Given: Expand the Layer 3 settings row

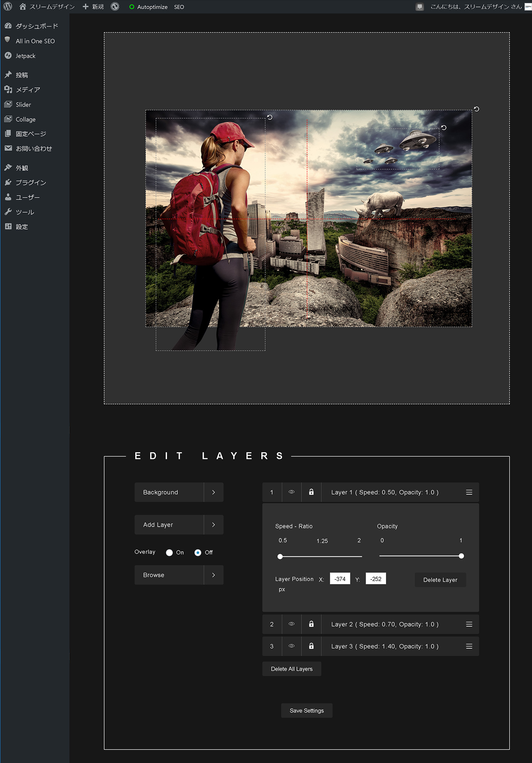Looking at the screenshot, I should pyautogui.click(x=384, y=646).
